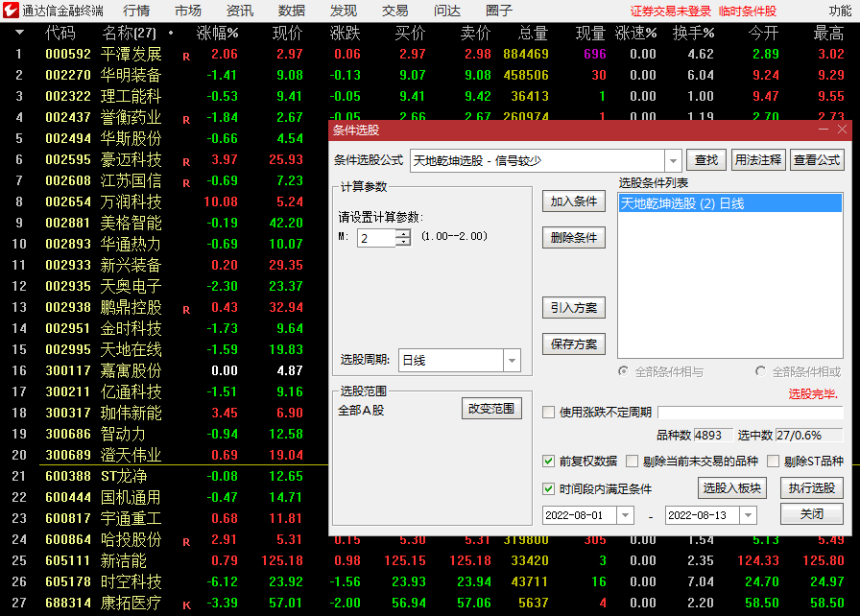
Task: Open the 行情 menu
Action: click(x=136, y=11)
